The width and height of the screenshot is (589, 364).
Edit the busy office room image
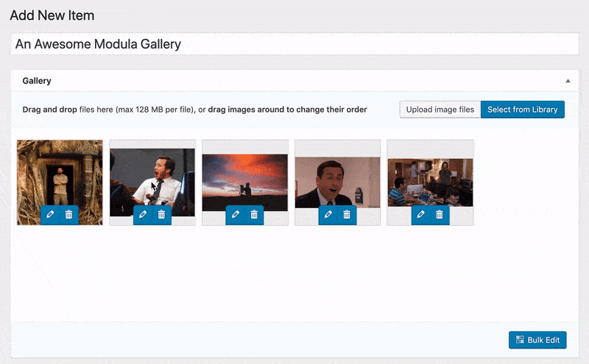pos(420,215)
